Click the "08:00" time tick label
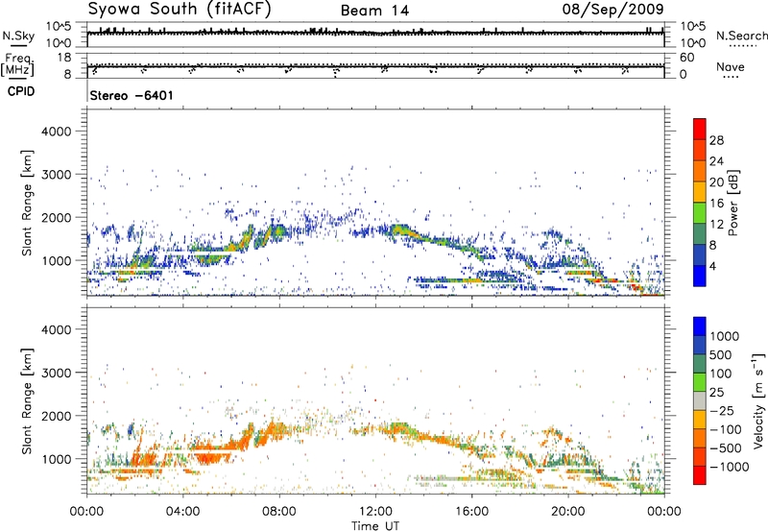The height and width of the screenshot is (532, 768). [279, 512]
